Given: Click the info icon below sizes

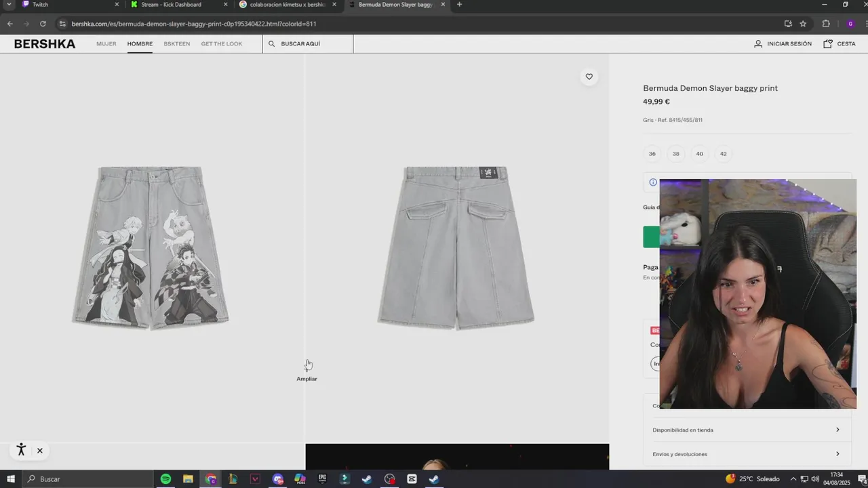Looking at the screenshot, I should 653,182.
